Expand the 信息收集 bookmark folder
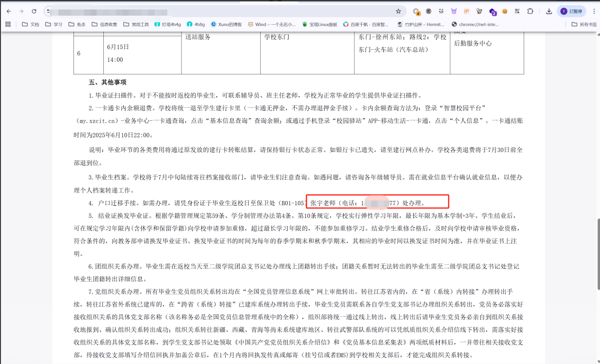This screenshot has width=600, height=364. tap(104, 24)
